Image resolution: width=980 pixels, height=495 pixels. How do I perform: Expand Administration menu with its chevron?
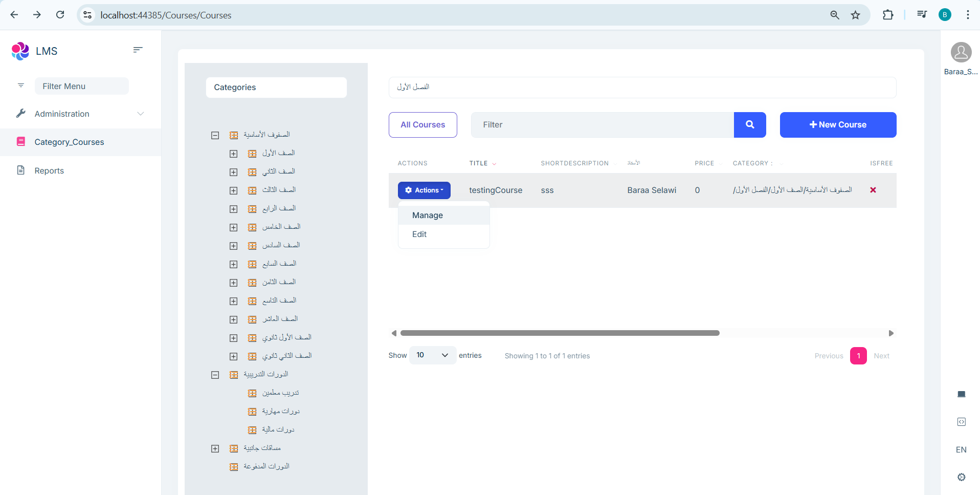tap(141, 114)
